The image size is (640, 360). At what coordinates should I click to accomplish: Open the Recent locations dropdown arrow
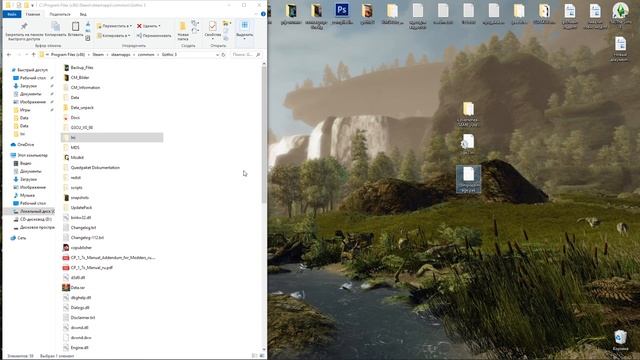tap(27, 55)
